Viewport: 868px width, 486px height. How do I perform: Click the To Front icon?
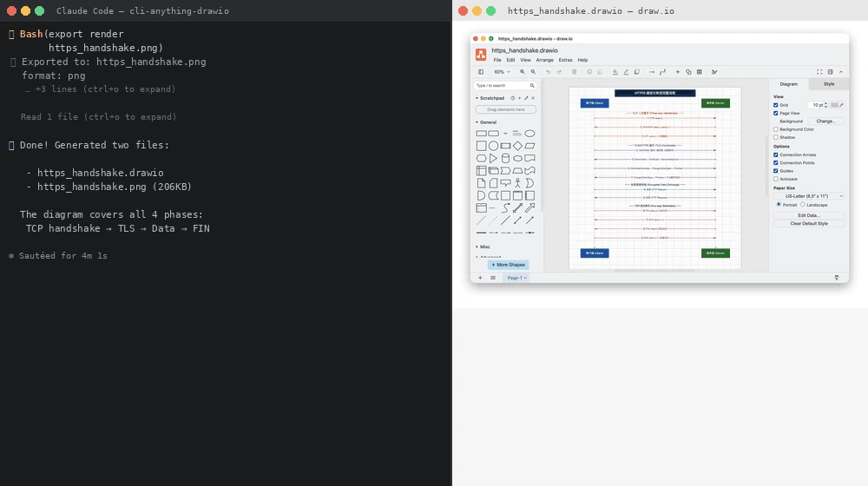pos(589,72)
